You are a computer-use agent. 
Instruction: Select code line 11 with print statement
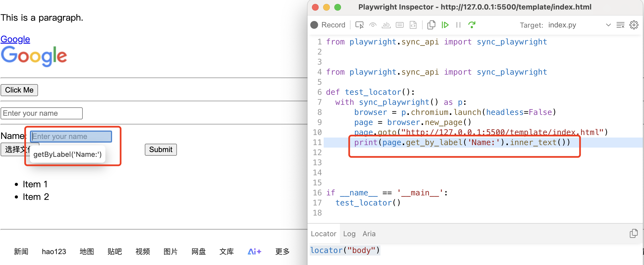(462, 143)
